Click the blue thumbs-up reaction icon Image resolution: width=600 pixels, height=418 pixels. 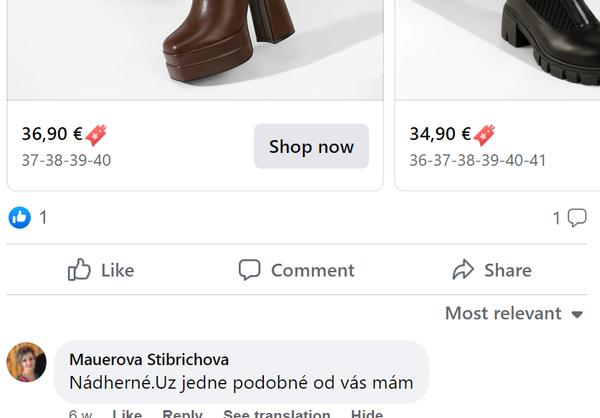19,217
